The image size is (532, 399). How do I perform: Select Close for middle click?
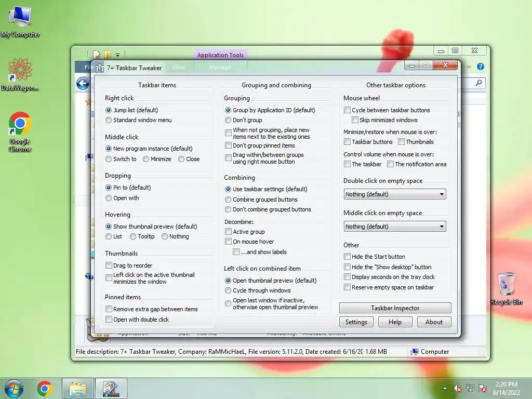tap(189, 159)
